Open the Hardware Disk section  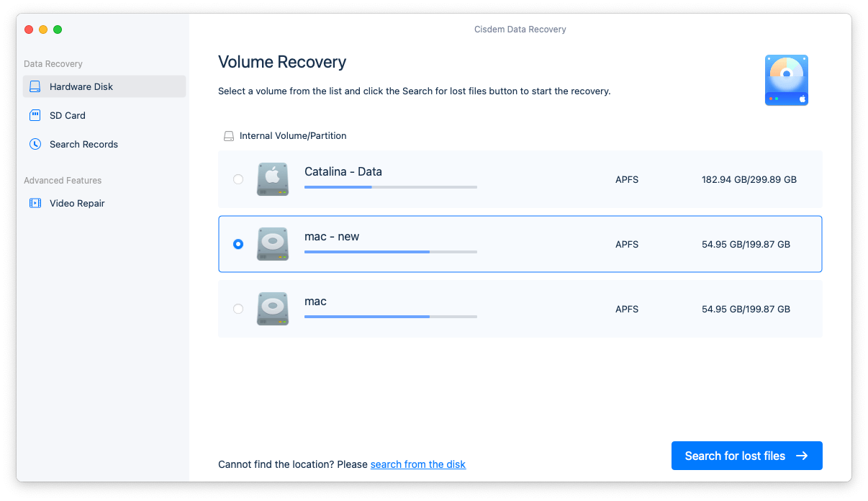click(x=104, y=86)
